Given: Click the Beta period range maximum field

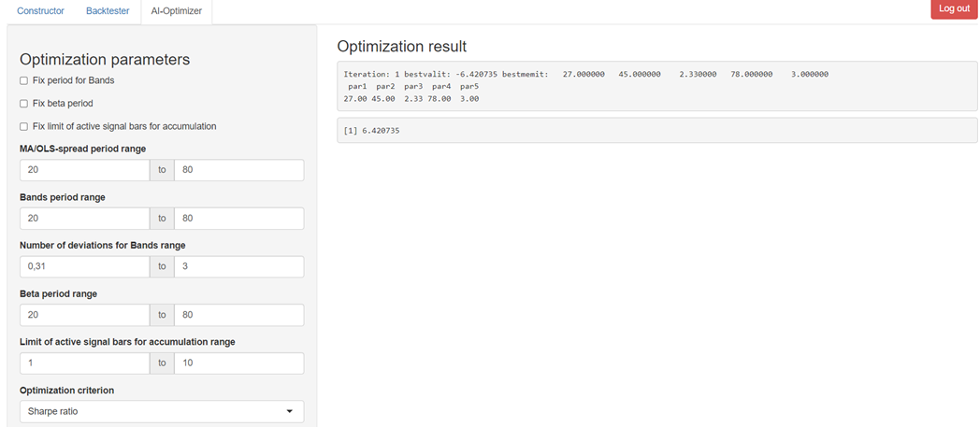Looking at the screenshot, I should [x=238, y=315].
